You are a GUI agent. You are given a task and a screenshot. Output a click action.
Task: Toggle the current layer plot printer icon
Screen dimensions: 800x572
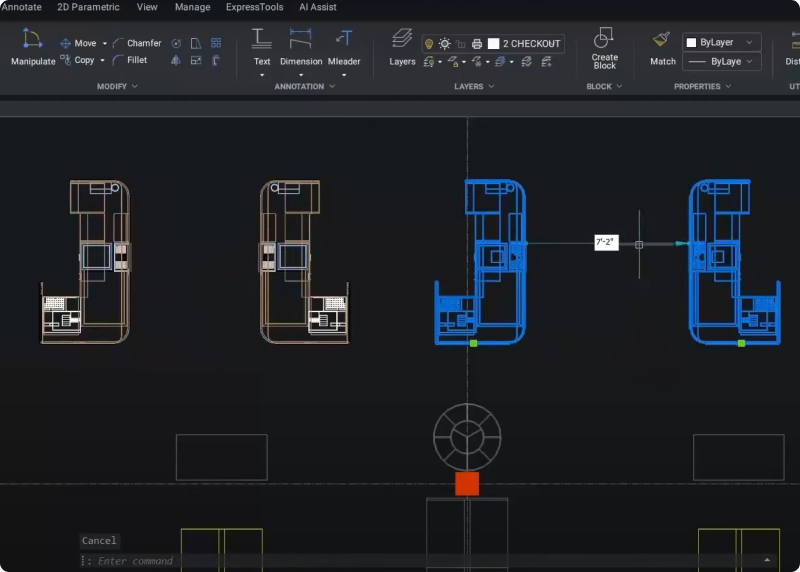coord(477,44)
